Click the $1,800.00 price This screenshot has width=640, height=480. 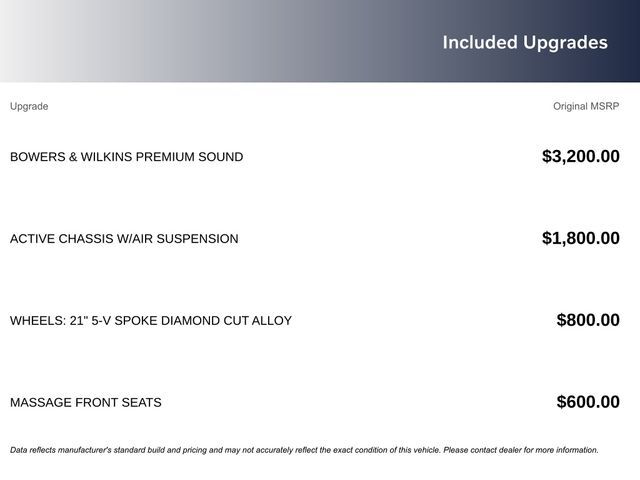point(580,238)
